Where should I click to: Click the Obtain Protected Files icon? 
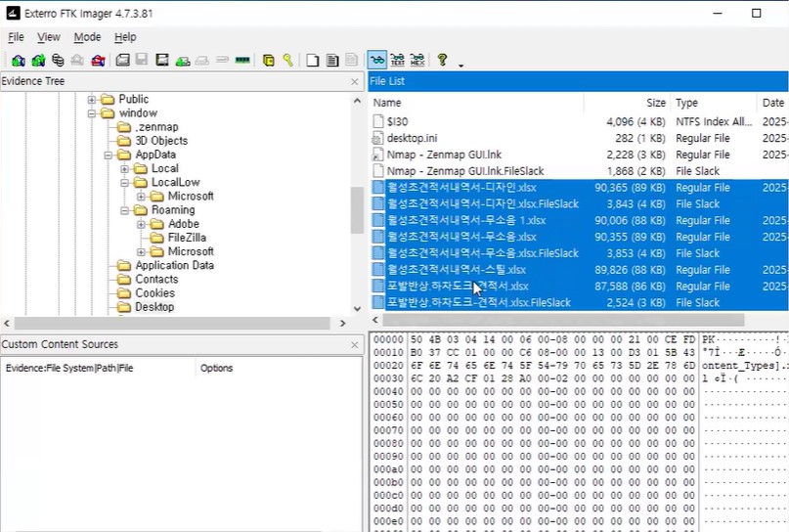coord(268,61)
